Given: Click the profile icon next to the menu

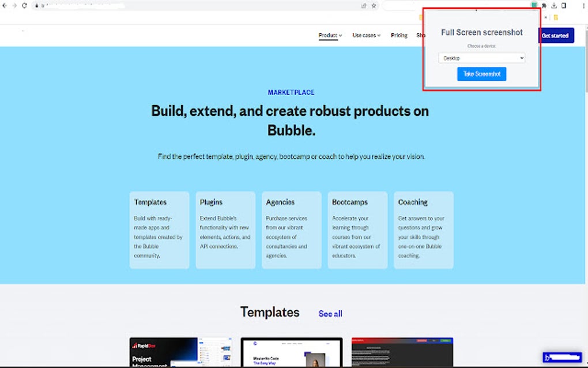Looking at the screenshot, I should (x=563, y=5).
